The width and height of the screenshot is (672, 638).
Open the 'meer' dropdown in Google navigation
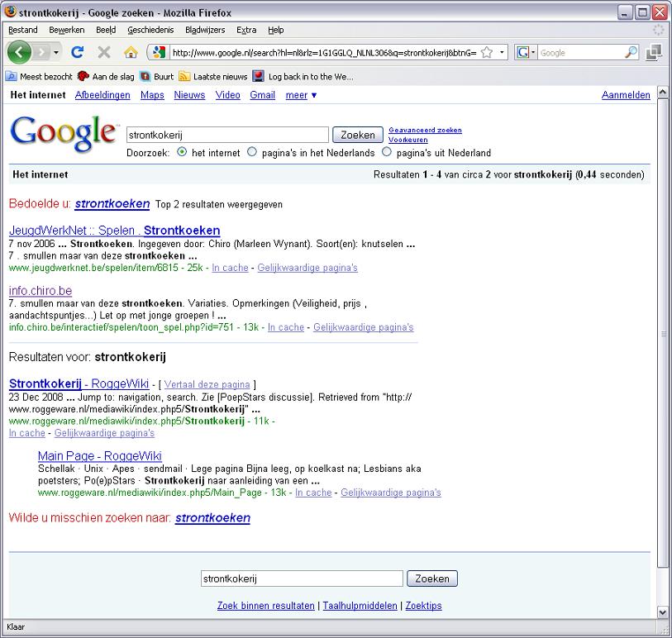tap(301, 95)
